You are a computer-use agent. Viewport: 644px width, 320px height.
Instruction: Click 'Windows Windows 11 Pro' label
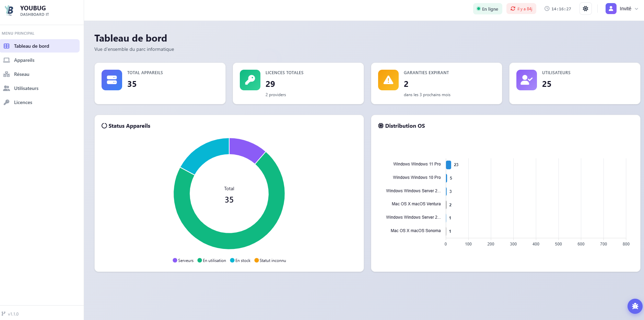point(417,164)
